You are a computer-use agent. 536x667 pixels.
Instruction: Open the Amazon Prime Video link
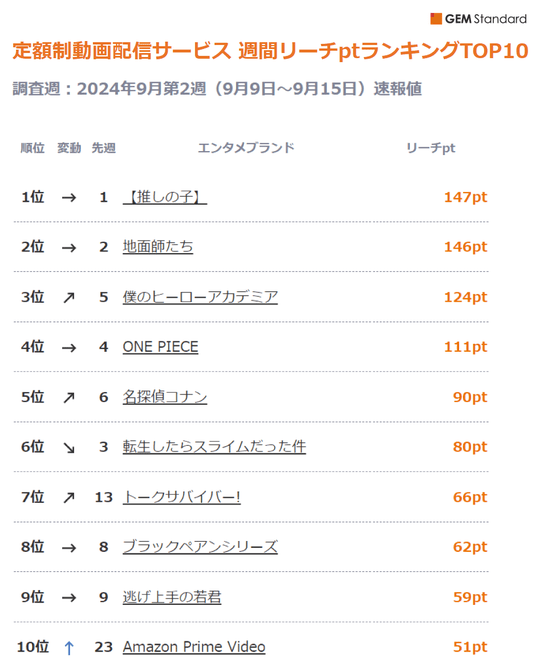point(194,647)
